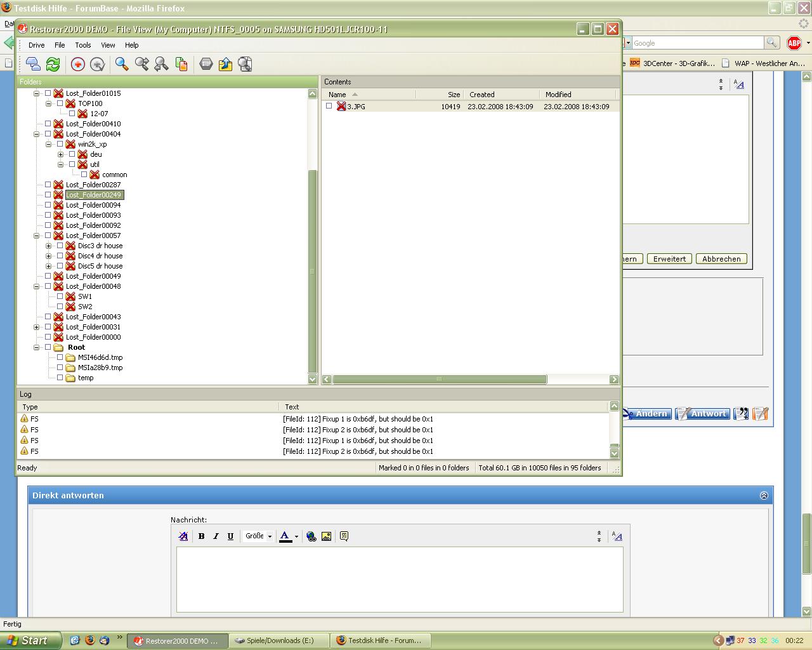This screenshot has height=650, width=812.
Task: Click the STOP sign icon
Action: coord(206,64)
